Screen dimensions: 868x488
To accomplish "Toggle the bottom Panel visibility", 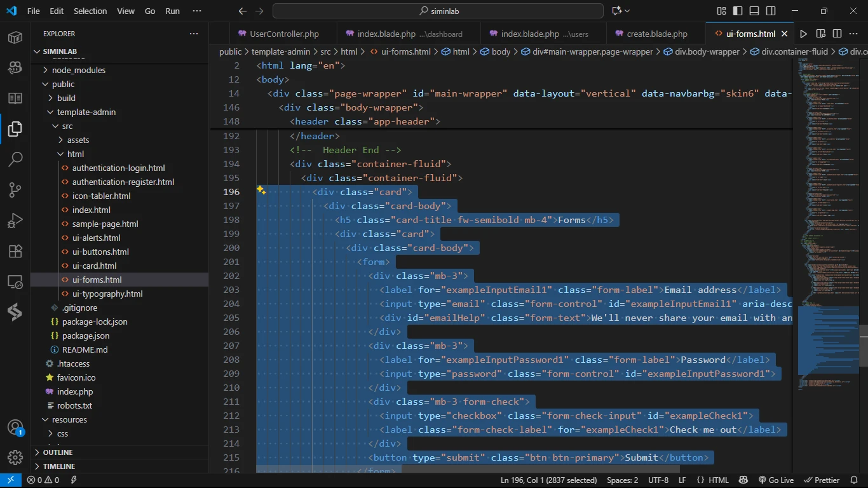I will [x=754, y=11].
